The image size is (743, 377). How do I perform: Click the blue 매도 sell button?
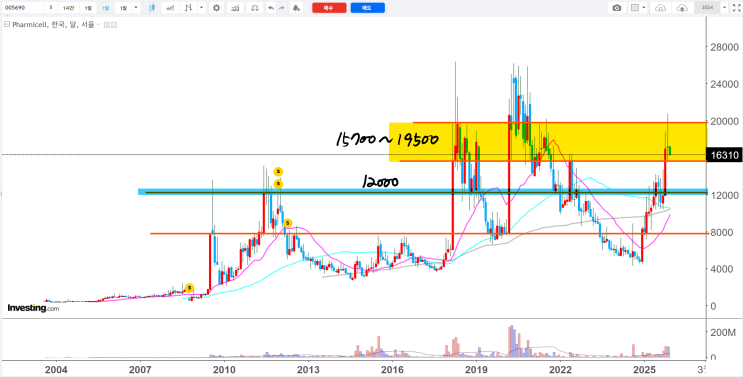point(367,8)
